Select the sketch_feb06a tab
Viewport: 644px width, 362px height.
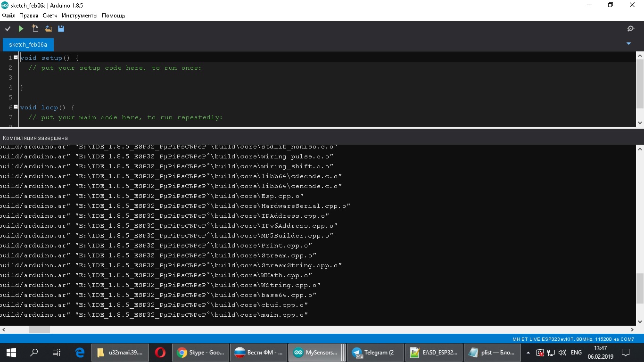click(x=28, y=45)
